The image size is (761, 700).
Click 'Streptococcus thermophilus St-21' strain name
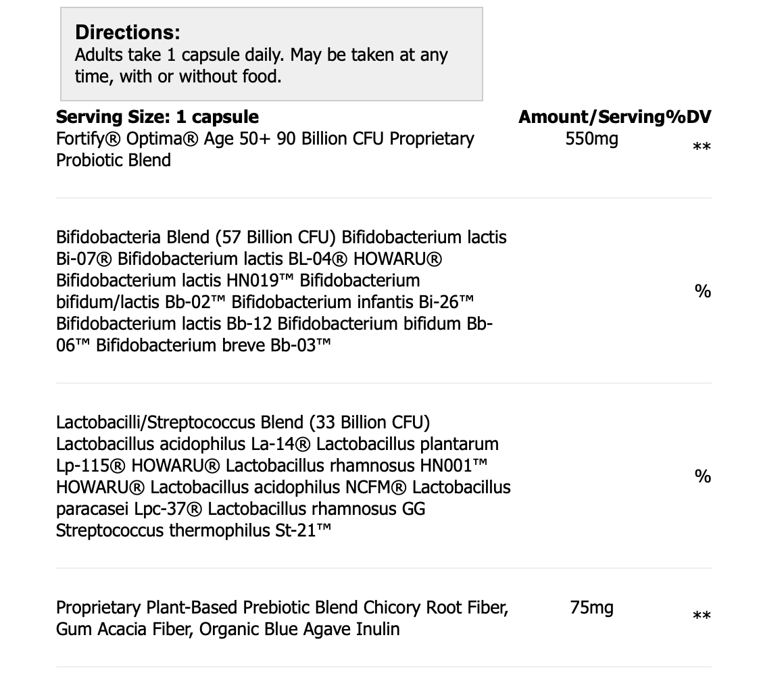(x=194, y=530)
